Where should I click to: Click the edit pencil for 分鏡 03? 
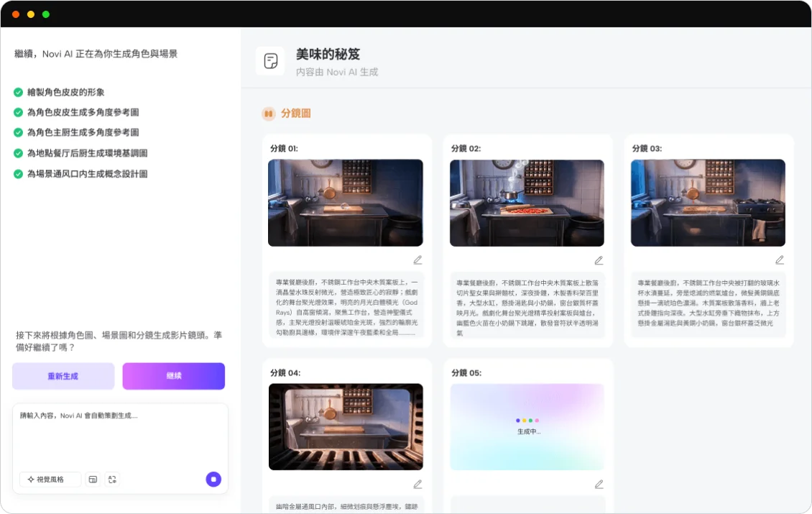click(x=780, y=260)
